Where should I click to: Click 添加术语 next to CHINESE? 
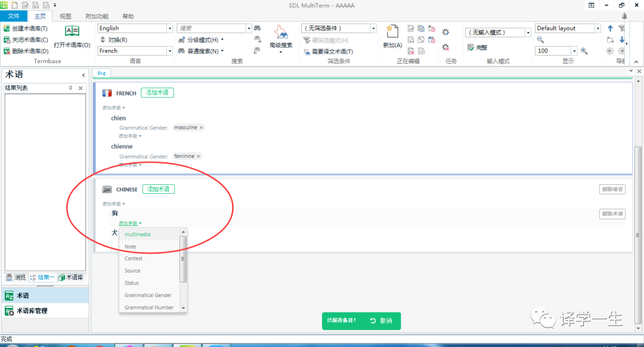pyautogui.click(x=159, y=190)
